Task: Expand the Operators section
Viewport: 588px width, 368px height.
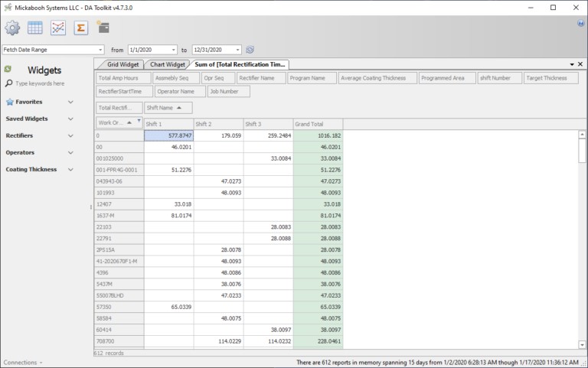Action: [70, 152]
